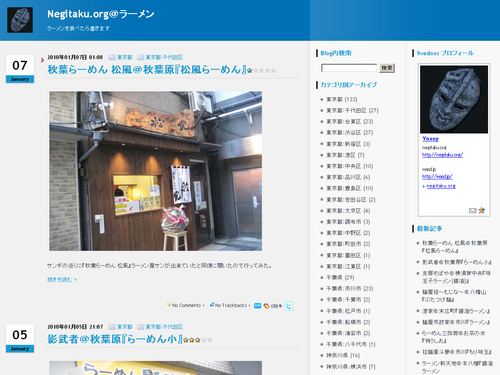This screenshot has width=500, height=375.
Task: Click the category page icon before 東京都:千代田区 in the 07 January post
Action: pos(141,57)
